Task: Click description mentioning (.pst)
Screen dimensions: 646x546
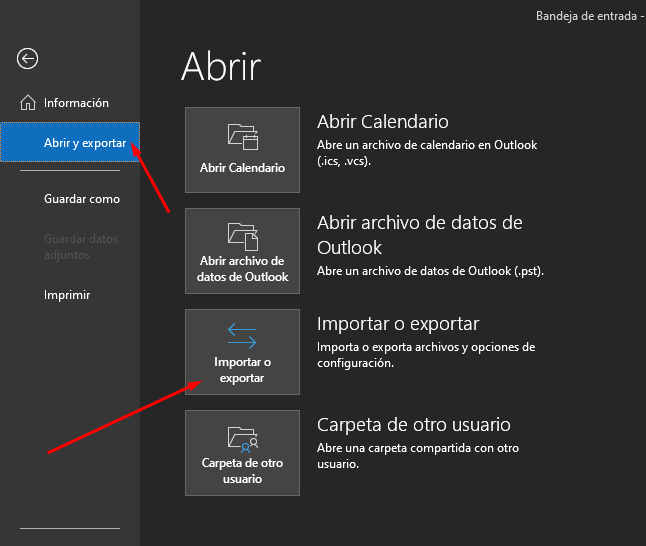Action: (x=430, y=271)
